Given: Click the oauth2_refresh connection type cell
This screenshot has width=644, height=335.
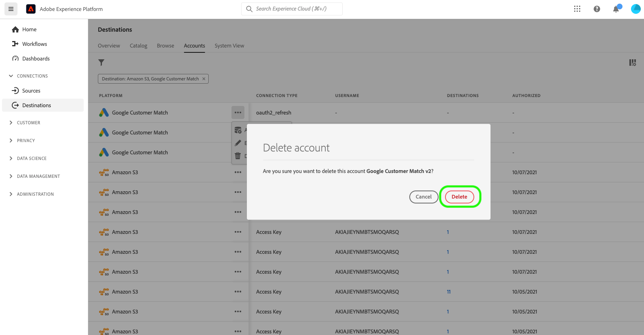Looking at the screenshot, I should click(274, 113).
